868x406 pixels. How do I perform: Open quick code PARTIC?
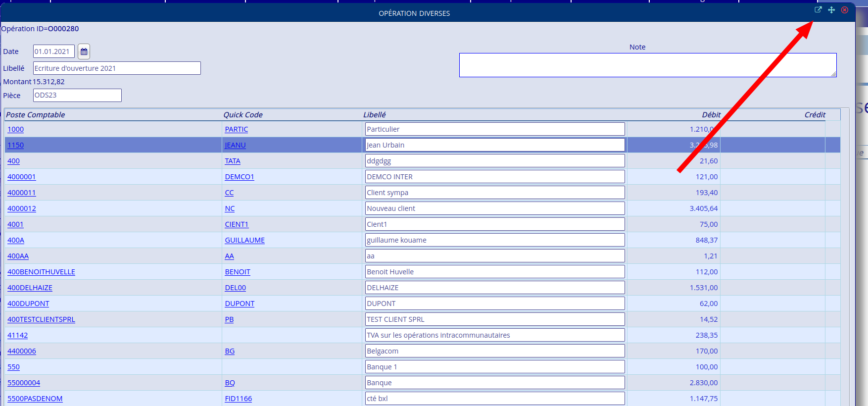click(236, 129)
